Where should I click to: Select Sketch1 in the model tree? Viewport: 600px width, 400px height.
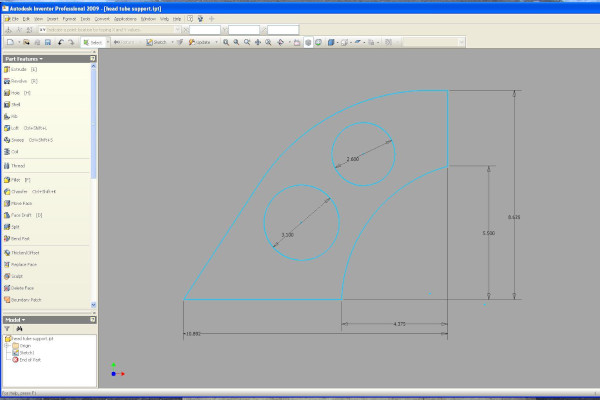[27, 352]
